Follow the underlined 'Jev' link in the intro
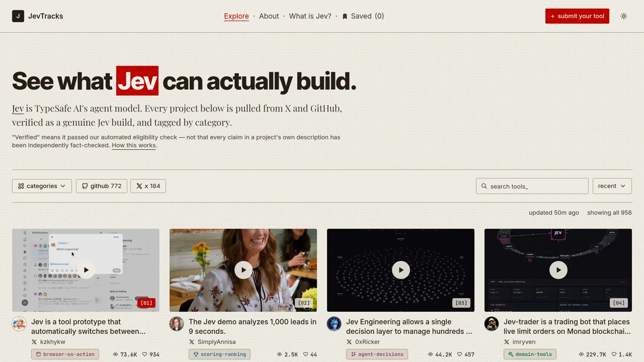644x362 pixels. point(18,108)
